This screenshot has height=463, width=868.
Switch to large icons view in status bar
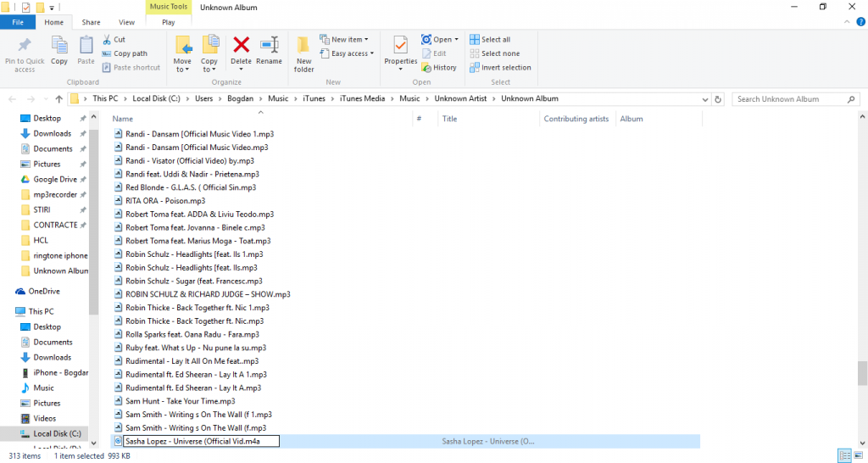858,456
